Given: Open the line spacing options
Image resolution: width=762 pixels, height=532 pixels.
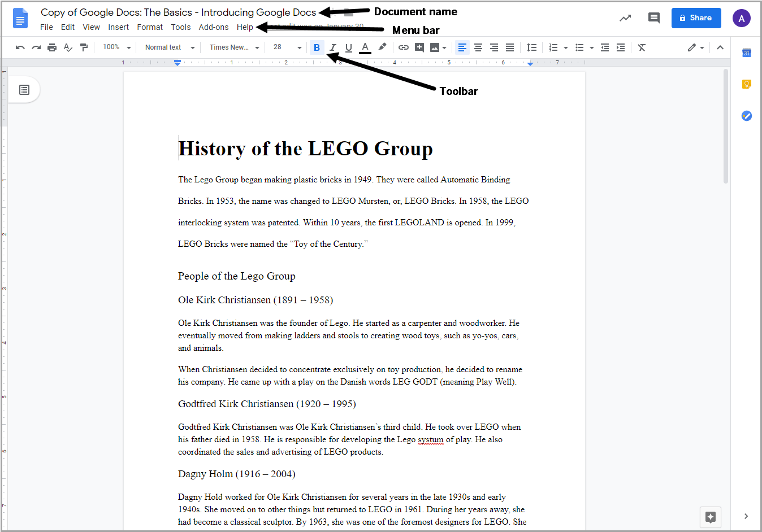Looking at the screenshot, I should pos(531,47).
